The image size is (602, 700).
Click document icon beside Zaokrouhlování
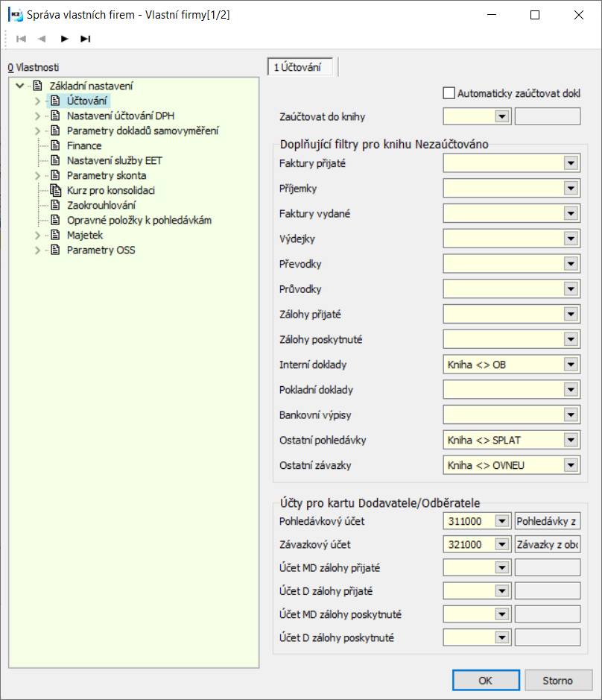coord(55,205)
